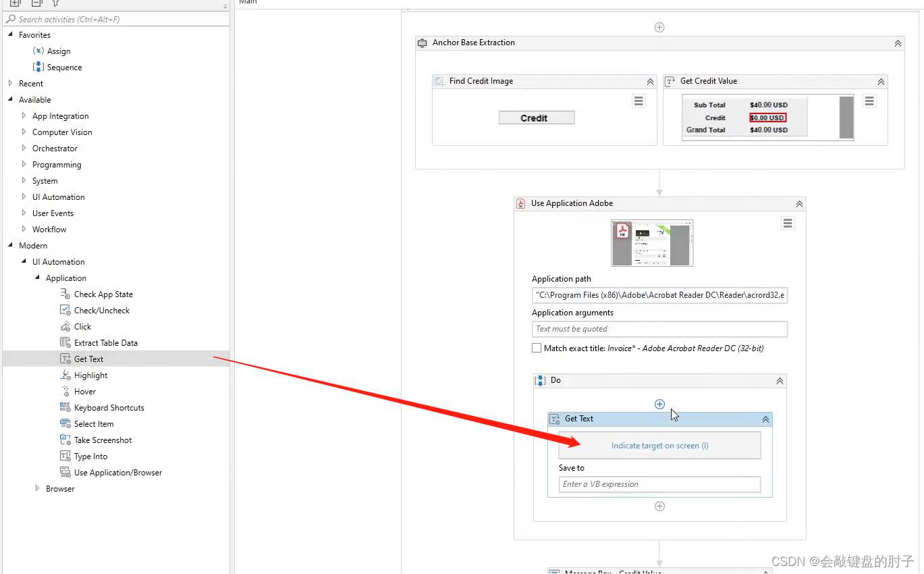Collapse UI Automation under Modern

coord(24,262)
